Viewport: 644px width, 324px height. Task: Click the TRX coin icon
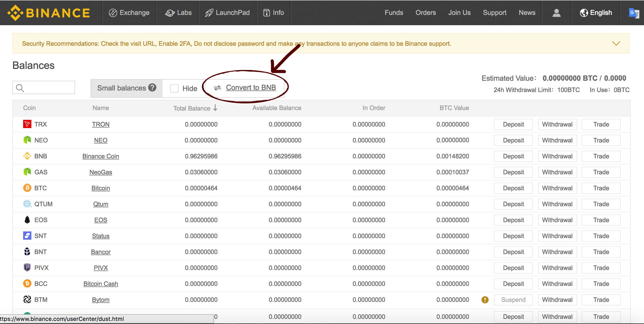pyautogui.click(x=27, y=124)
